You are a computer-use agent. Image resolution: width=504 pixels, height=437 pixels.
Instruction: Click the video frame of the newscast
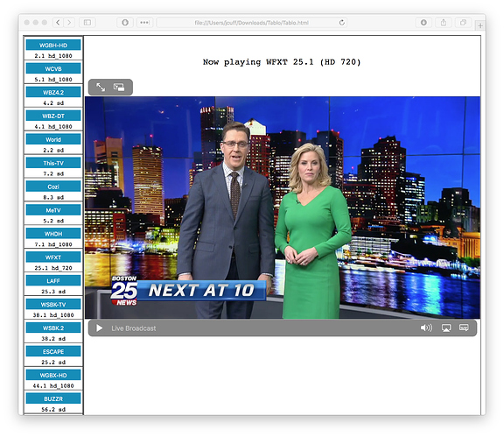pyautogui.click(x=283, y=208)
